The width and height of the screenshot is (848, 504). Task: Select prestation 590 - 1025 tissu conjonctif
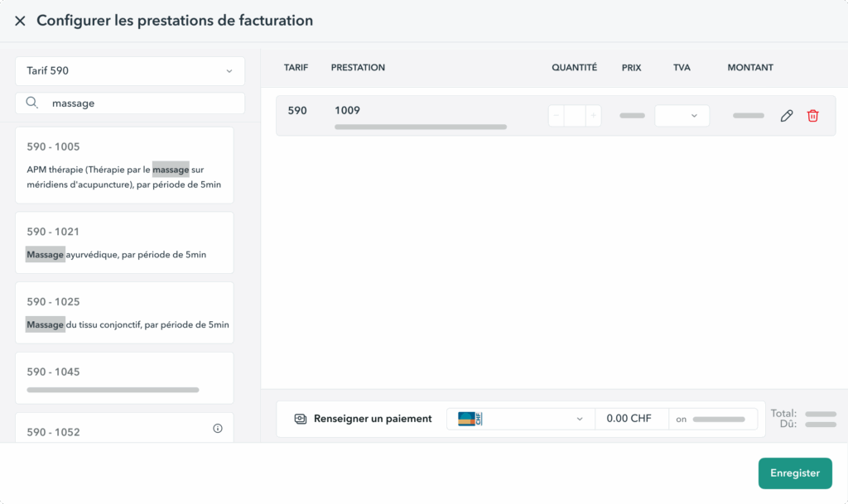[x=124, y=313]
